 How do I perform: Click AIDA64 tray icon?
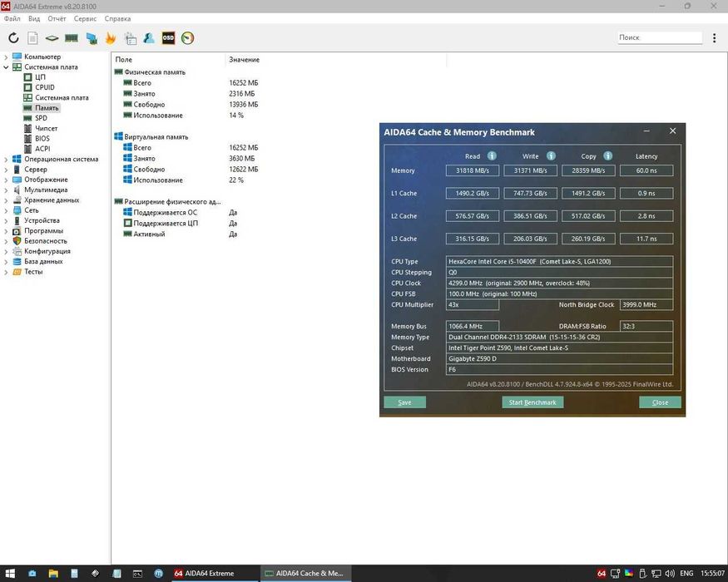coord(602,573)
